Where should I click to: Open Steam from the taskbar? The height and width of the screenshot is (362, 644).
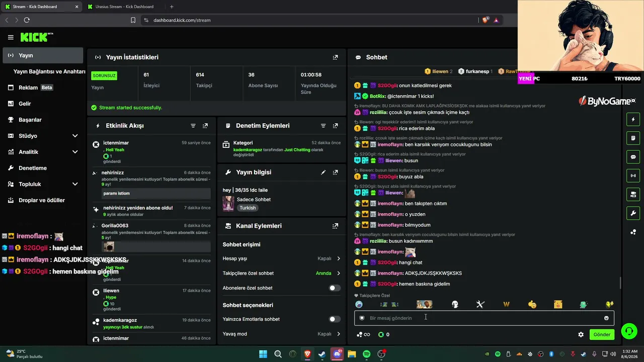click(x=322, y=354)
